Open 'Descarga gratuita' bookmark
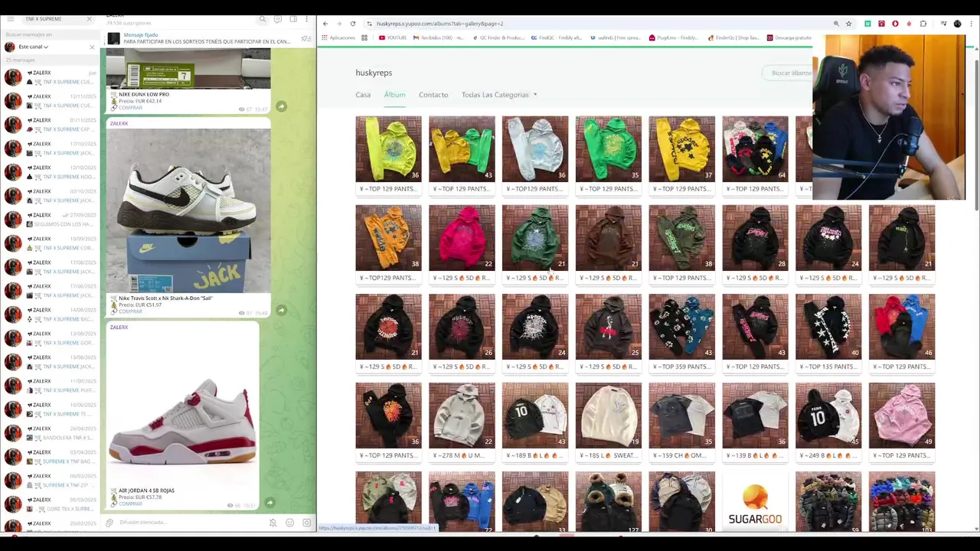This screenshot has width=980, height=551. point(789,37)
